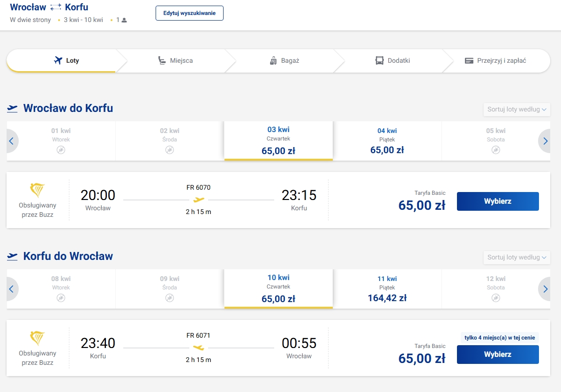Show earlier outbound dates with left arrow

coord(11,141)
